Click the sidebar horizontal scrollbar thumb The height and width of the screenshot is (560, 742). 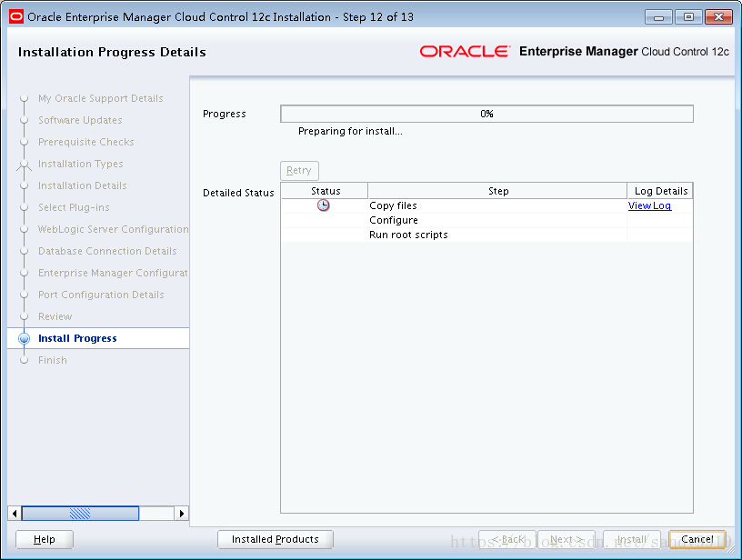pyautogui.click(x=80, y=513)
